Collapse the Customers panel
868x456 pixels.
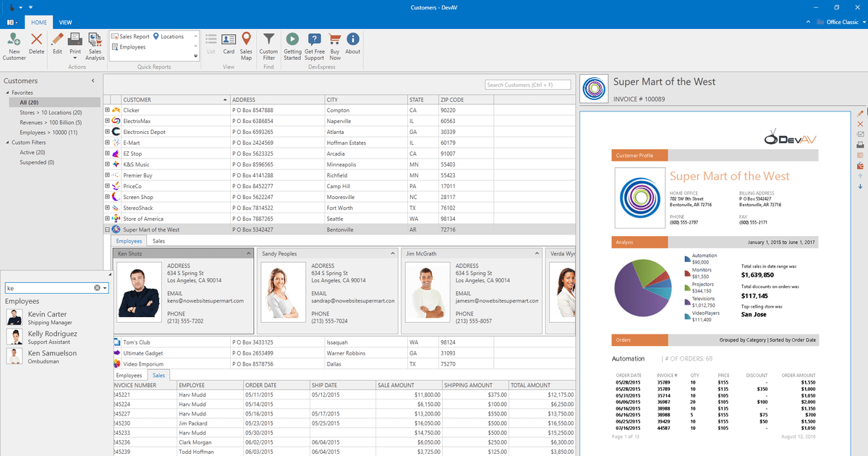coord(91,81)
